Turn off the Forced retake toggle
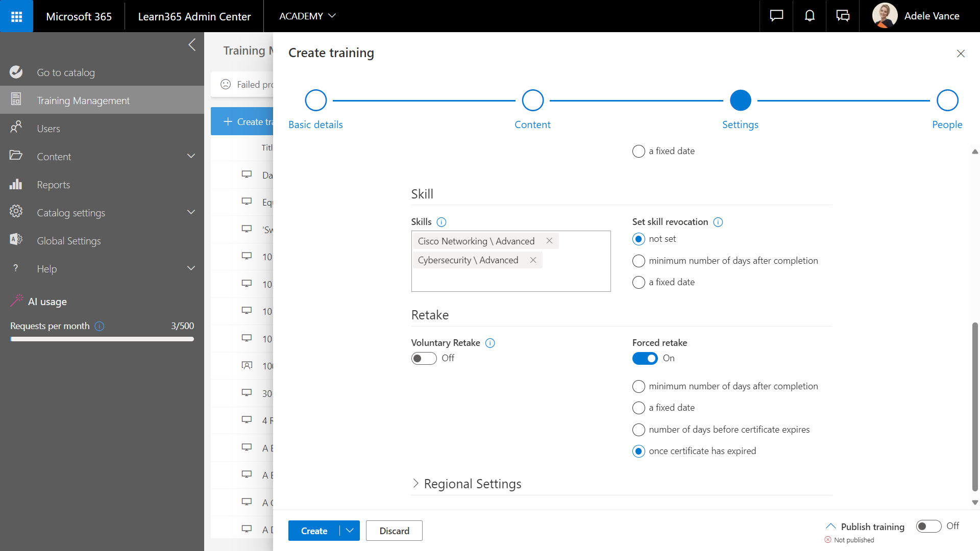 click(645, 359)
